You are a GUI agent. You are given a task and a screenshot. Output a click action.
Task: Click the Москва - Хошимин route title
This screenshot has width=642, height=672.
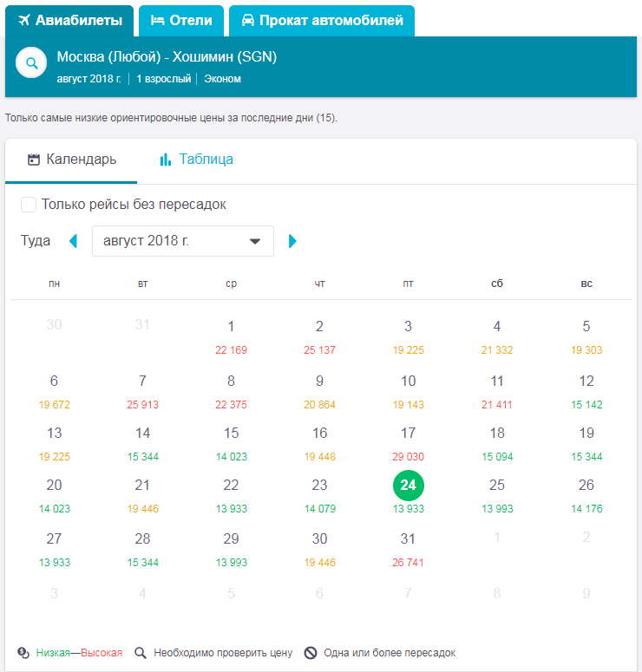[167, 56]
